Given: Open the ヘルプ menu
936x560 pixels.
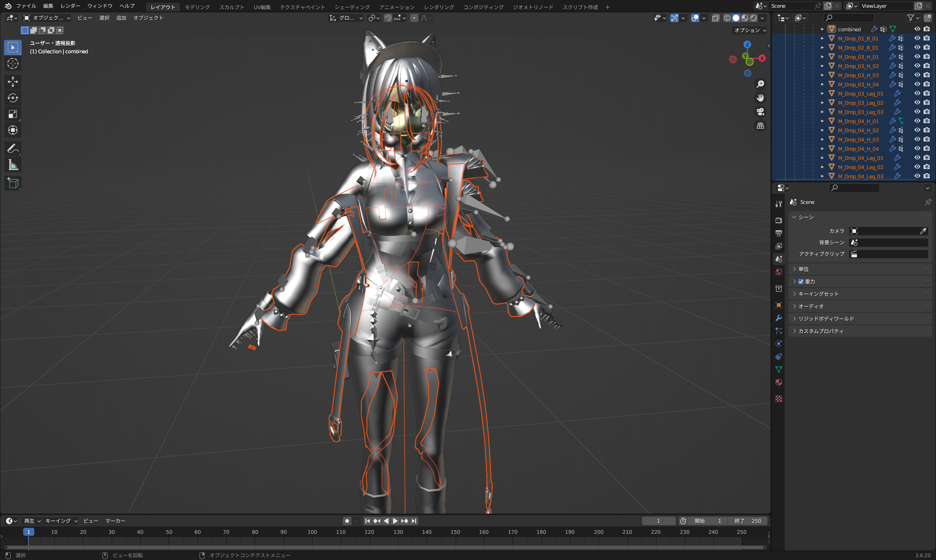Looking at the screenshot, I should coord(127,6).
